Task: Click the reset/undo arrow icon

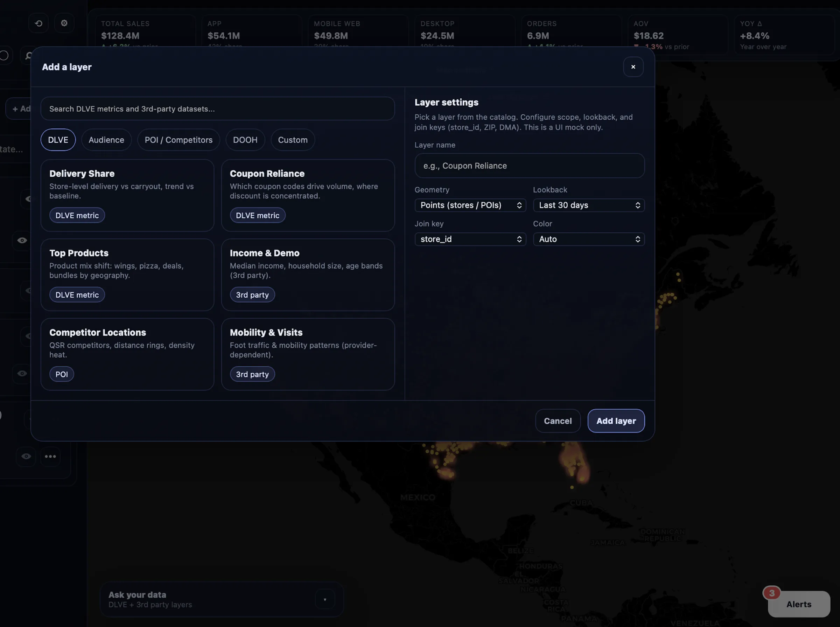Action: (38, 23)
